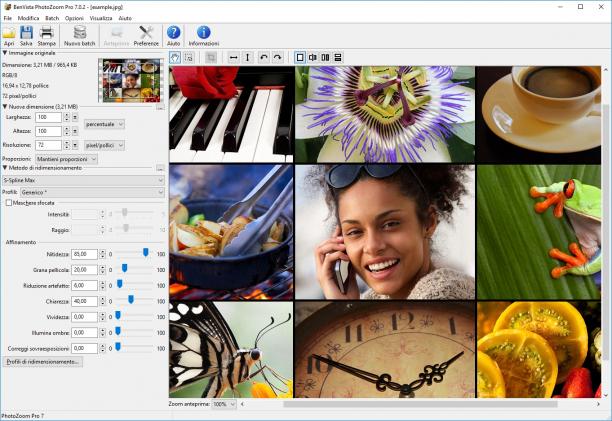Create a Nuovo batch job

point(80,36)
